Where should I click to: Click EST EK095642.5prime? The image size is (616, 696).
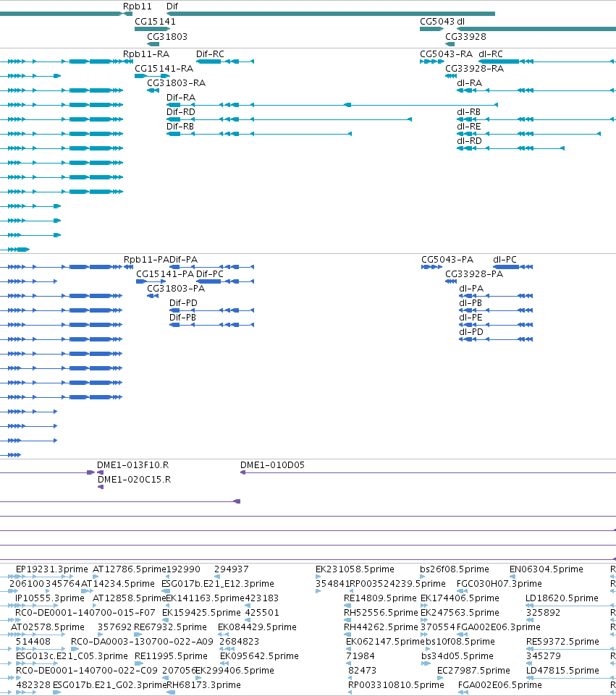259,655
